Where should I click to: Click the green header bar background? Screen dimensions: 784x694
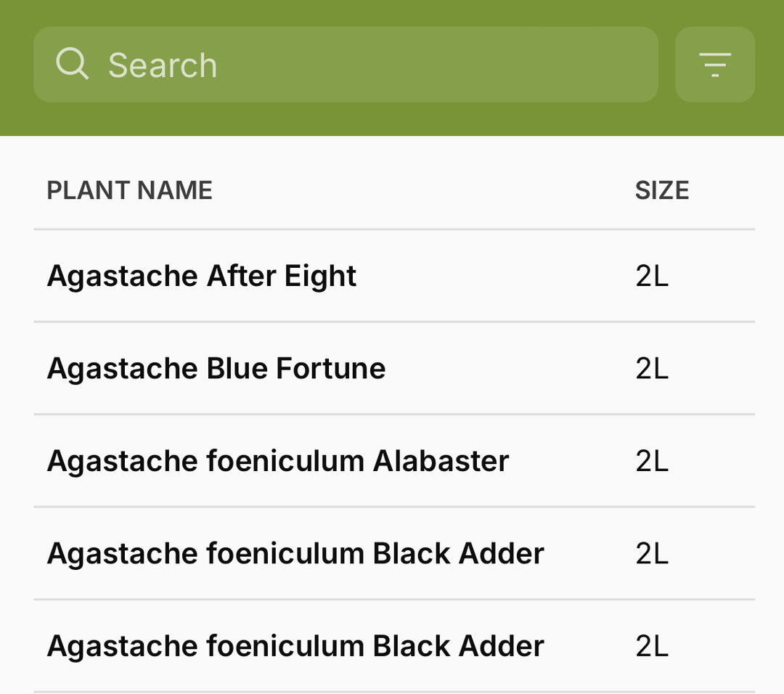pyautogui.click(x=392, y=120)
